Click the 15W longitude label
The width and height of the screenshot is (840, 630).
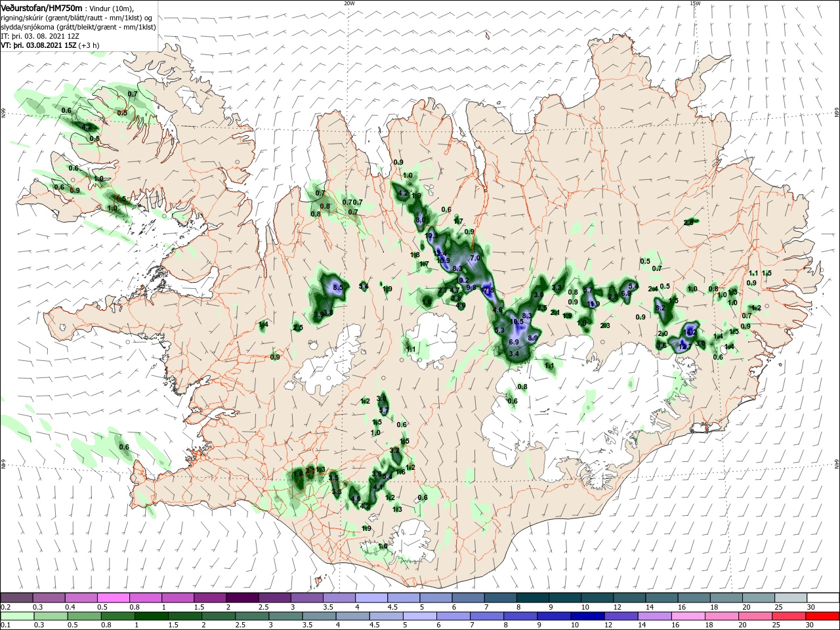coord(695,3)
